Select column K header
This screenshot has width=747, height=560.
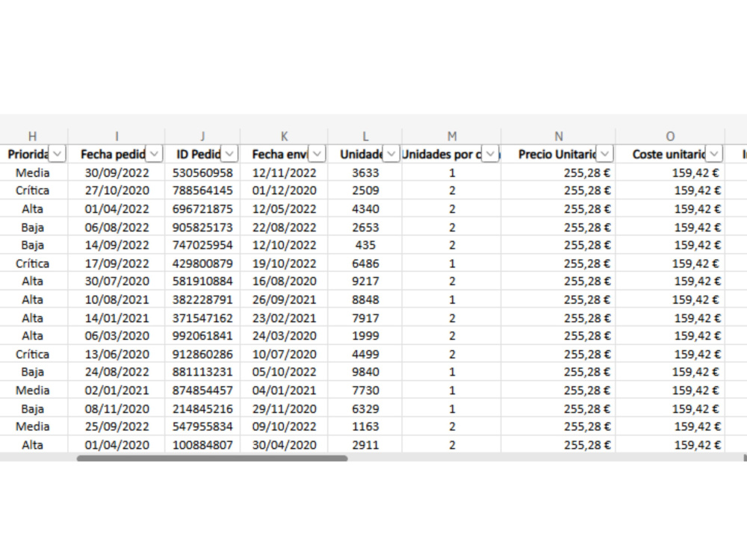[284, 136]
